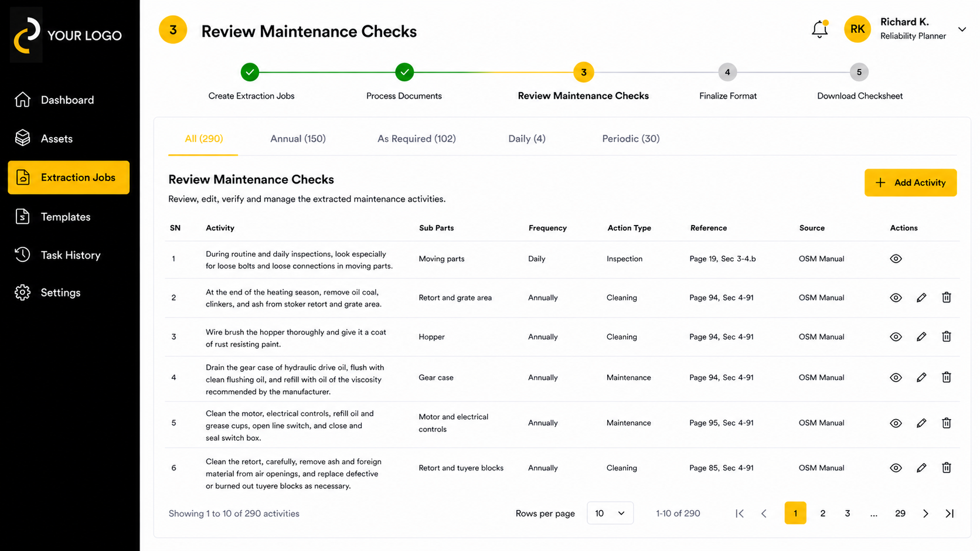The width and height of the screenshot is (980, 551).
Task: Go to page 29 of results
Action: (900, 513)
